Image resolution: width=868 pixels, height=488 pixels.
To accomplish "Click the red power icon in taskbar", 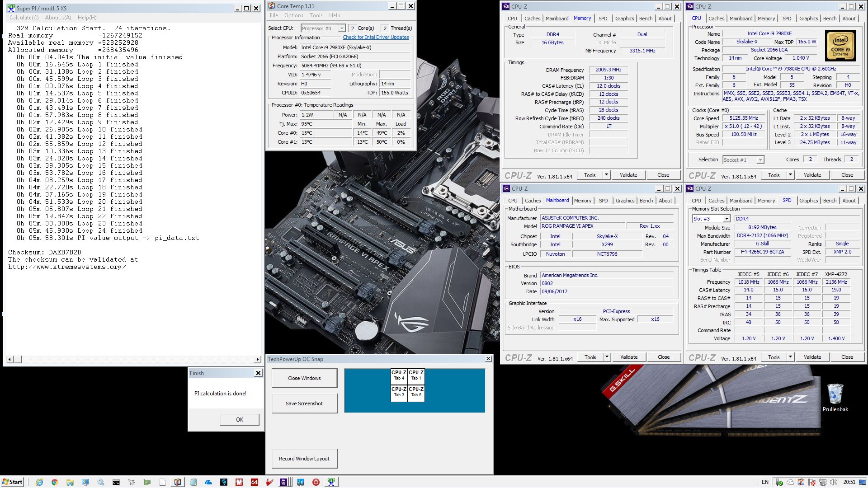I will point(316,482).
